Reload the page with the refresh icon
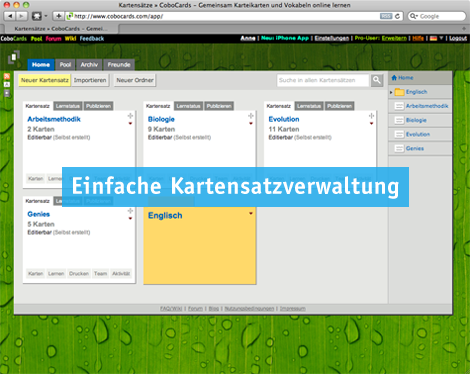The height and width of the screenshot is (374, 470). 397,16
